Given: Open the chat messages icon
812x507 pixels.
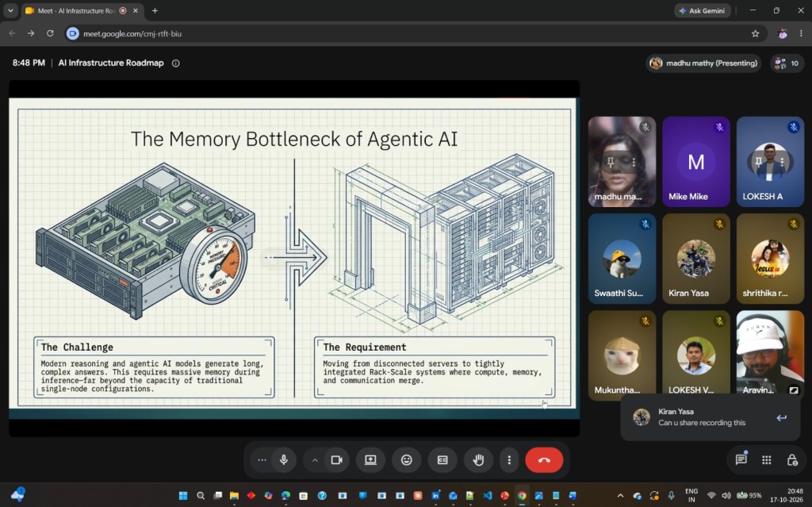Looking at the screenshot, I should tap(741, 459).
